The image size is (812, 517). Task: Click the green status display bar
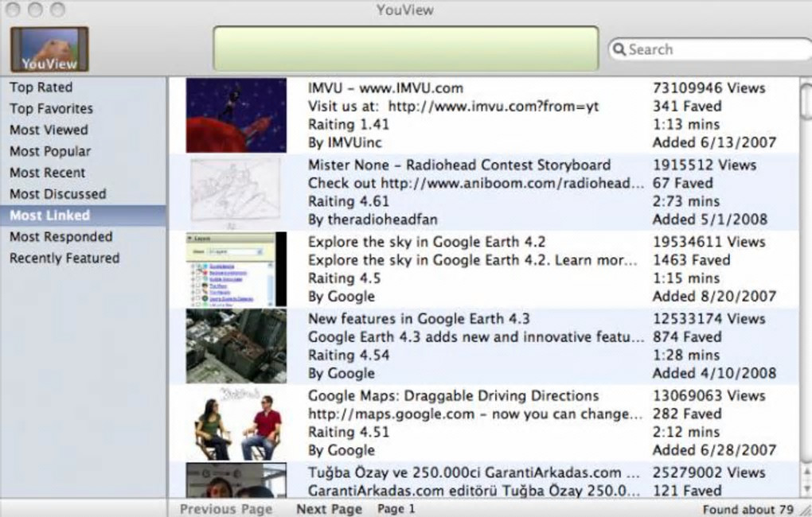[x=406, y=49]
